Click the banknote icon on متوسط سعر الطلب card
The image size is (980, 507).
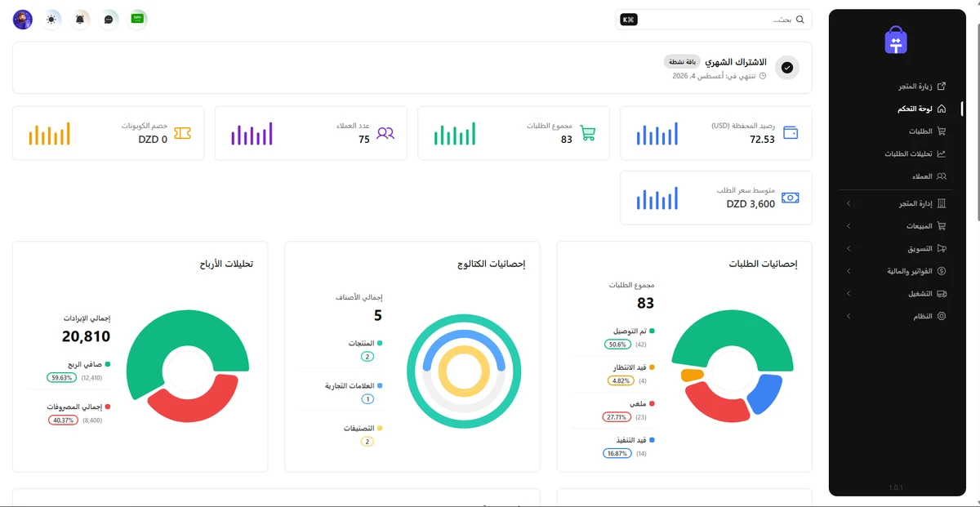(791, 198)
